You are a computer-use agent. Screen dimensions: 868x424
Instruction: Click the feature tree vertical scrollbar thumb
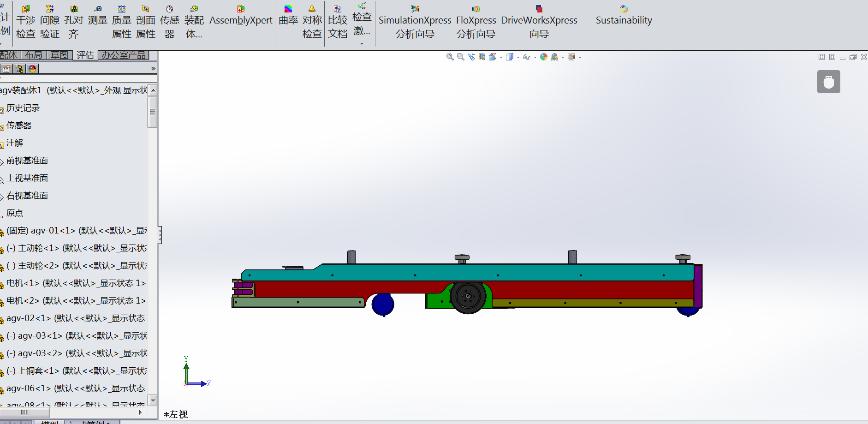tap(153, 112)
